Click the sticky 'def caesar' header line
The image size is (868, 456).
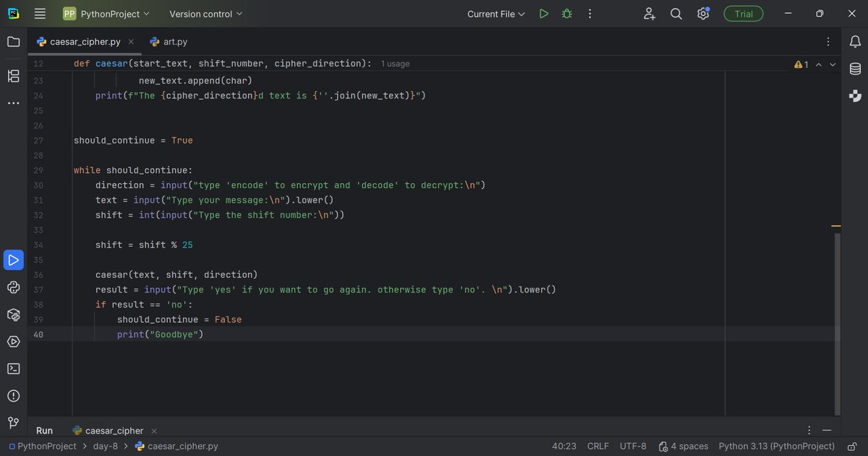point(222,64)
